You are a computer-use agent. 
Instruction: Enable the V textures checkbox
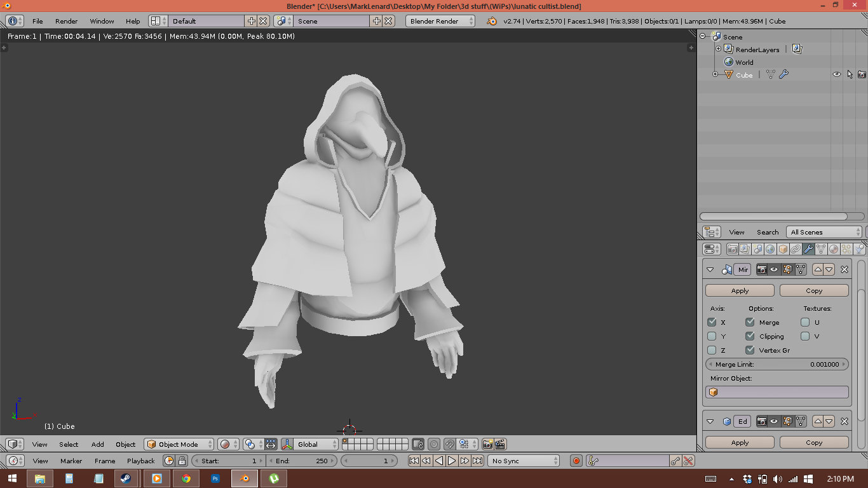click(805, 336)
